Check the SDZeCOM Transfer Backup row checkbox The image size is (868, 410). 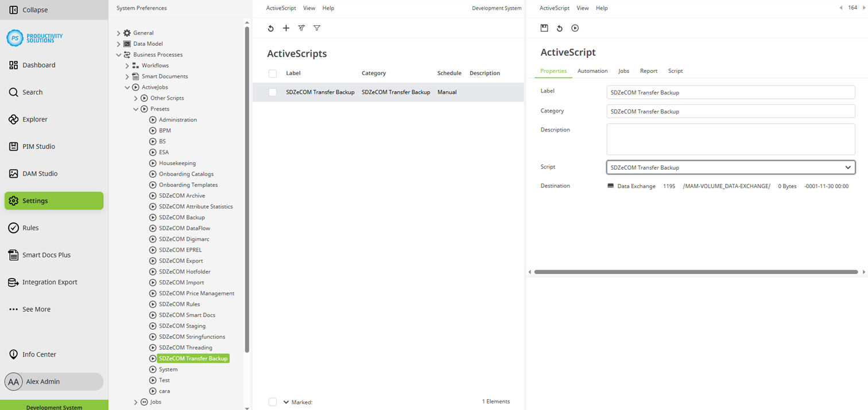pos(272,92)
